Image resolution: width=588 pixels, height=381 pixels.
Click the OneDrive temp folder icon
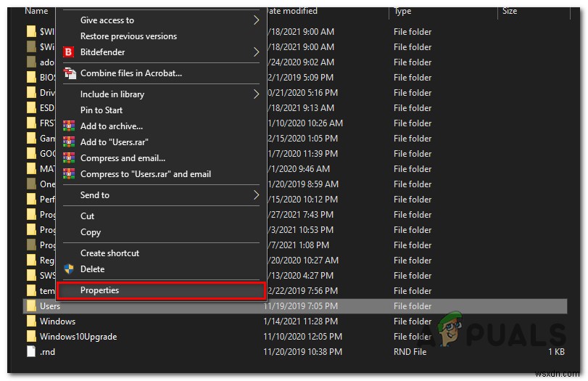point(31,184)
